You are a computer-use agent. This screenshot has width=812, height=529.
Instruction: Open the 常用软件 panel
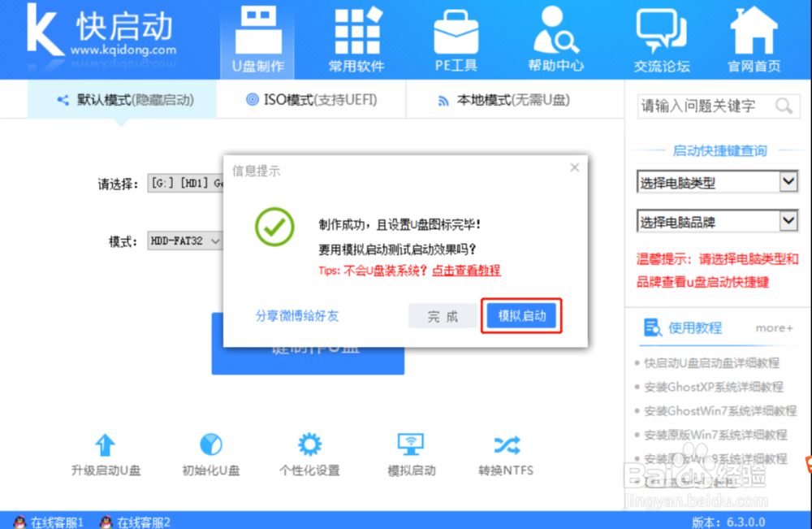(x=356, y=38)
